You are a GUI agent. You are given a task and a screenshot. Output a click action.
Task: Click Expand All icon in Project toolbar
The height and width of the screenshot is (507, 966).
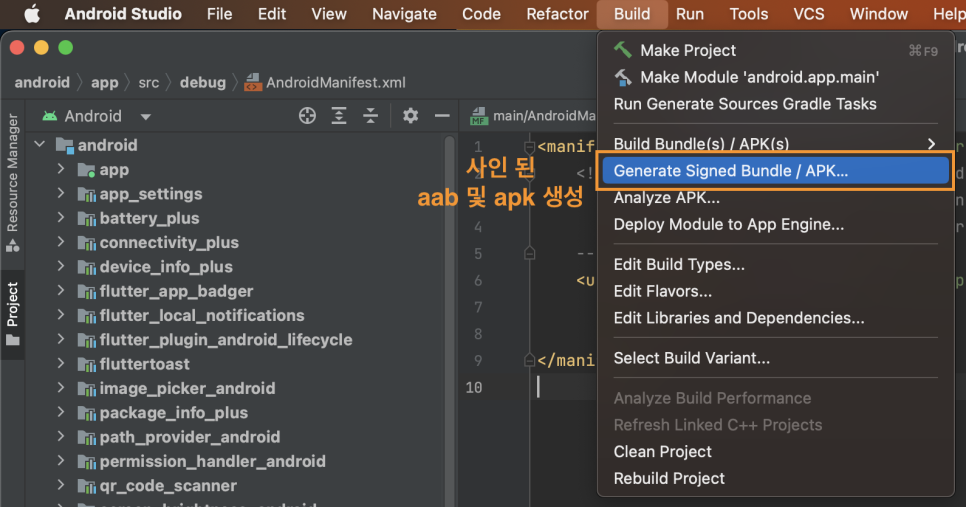click(339, 116)
